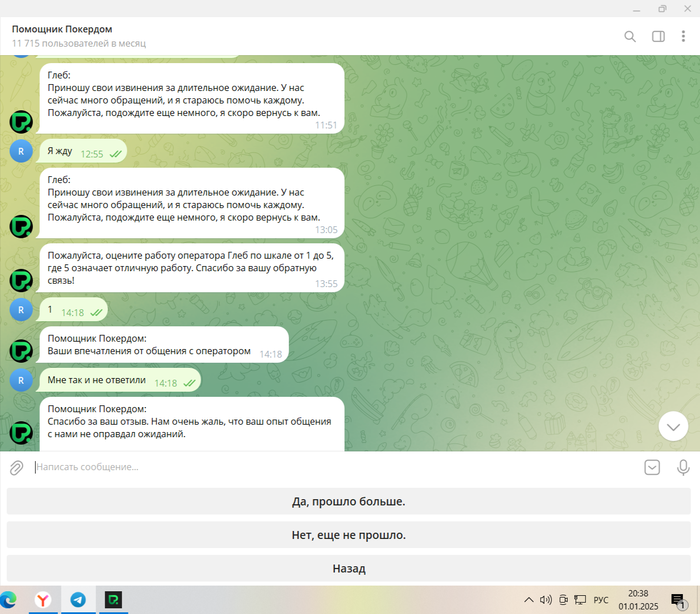
Task: Select the '1' rating message at 14:18
Action: point(72,310)
